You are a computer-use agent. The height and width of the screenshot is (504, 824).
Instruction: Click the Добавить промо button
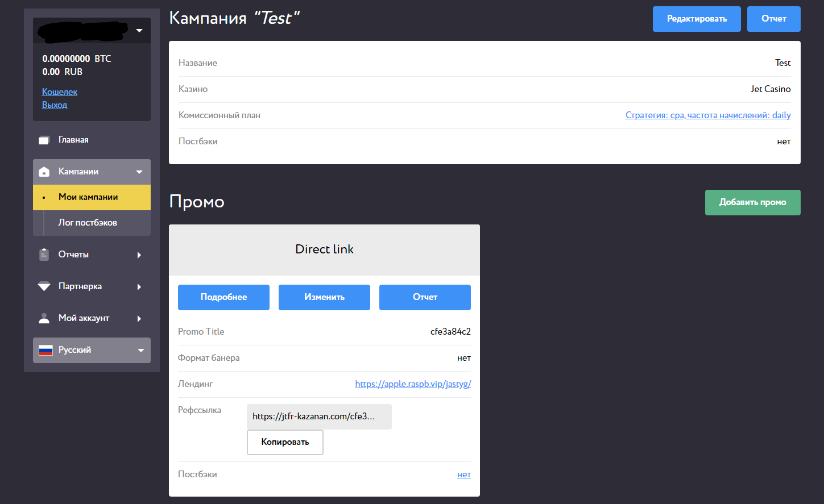pyautogui.click(x=753, y=202)
